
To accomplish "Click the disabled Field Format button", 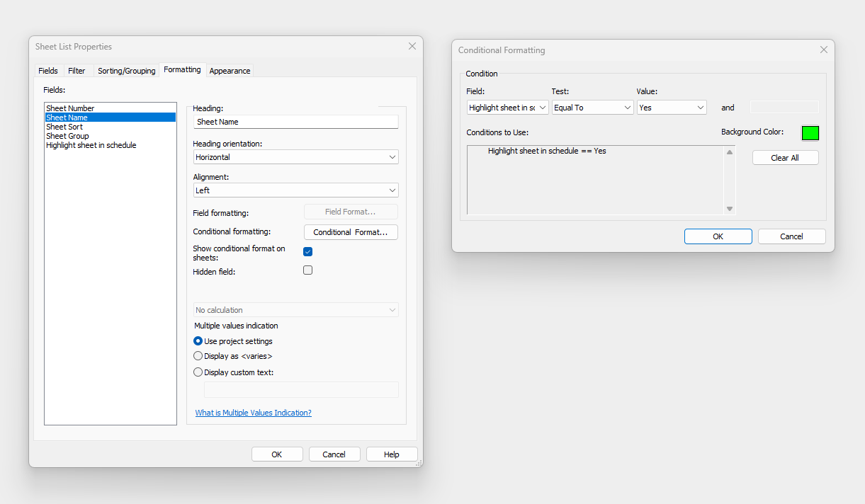I will click(351, 212).
